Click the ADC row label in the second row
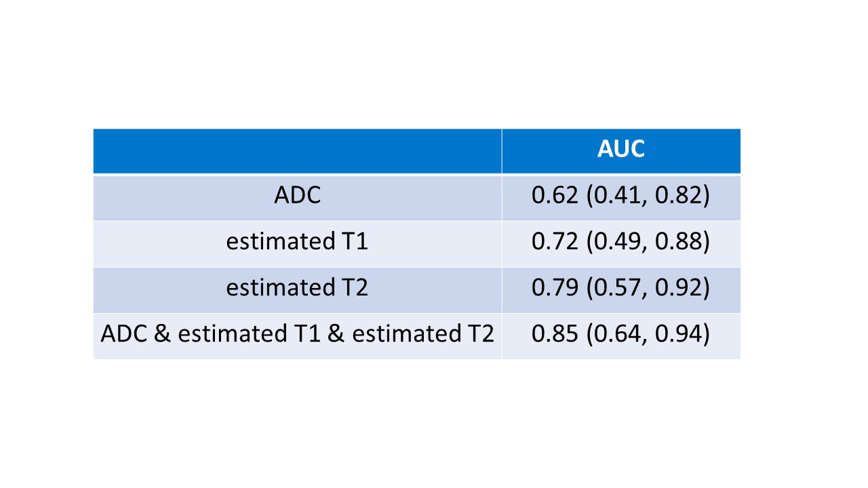This screenshot has height=488, width=868. pos(297,196)
